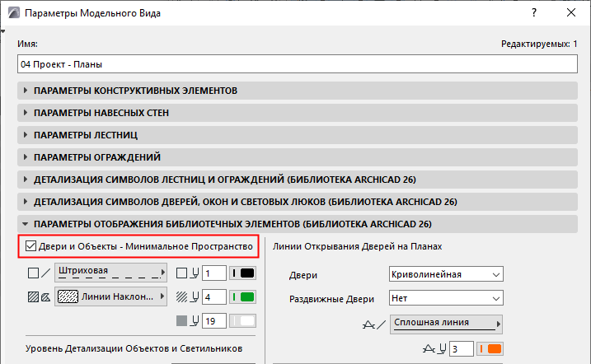The width and height of the screenshot is (591, 364).
Task: Click the Линии Открывания Дверей на Планах label
Action: tap(357, 246)
